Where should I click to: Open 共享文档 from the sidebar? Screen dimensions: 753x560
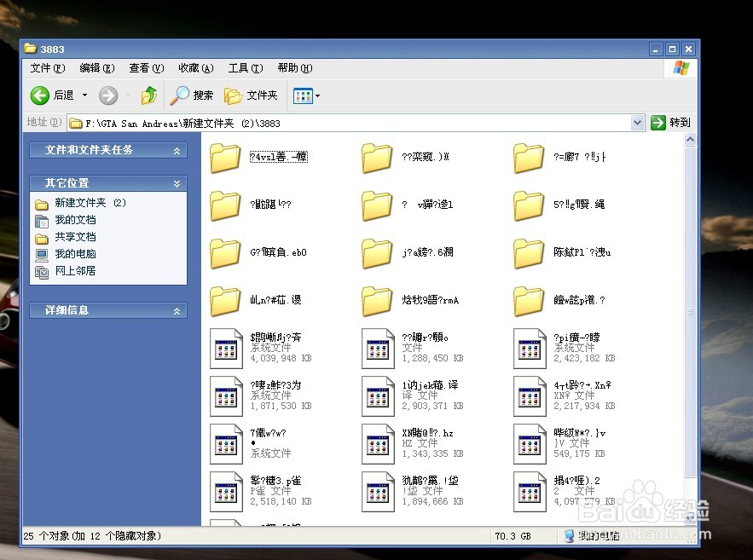click(x=75, y=237)
